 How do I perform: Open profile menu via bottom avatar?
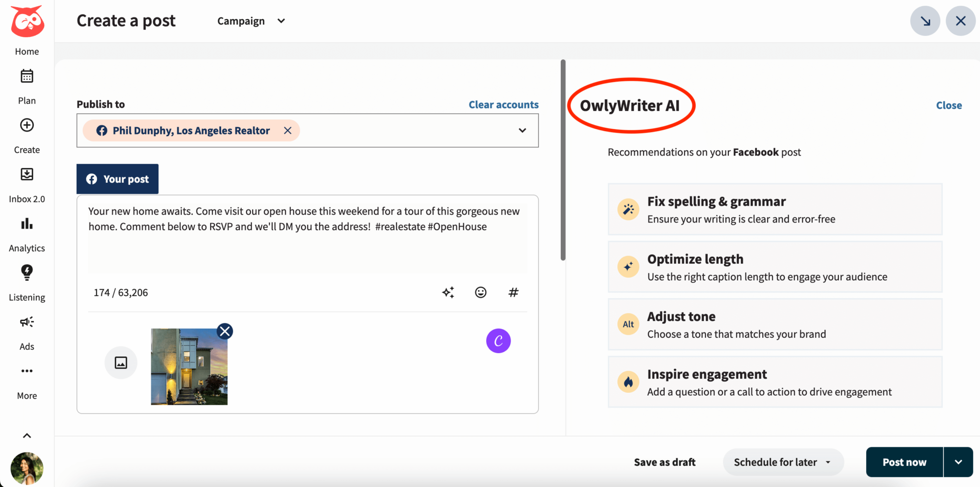pyautogui.click(x=27, y=468)
